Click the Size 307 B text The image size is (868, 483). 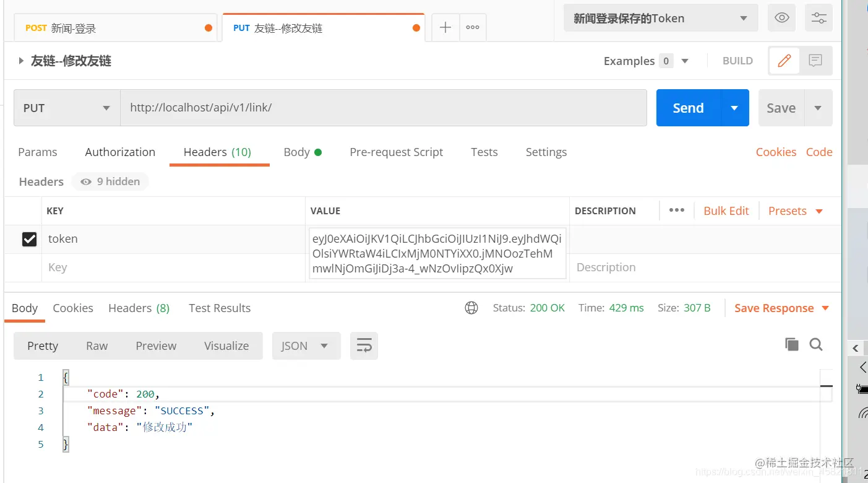[684, 308]
